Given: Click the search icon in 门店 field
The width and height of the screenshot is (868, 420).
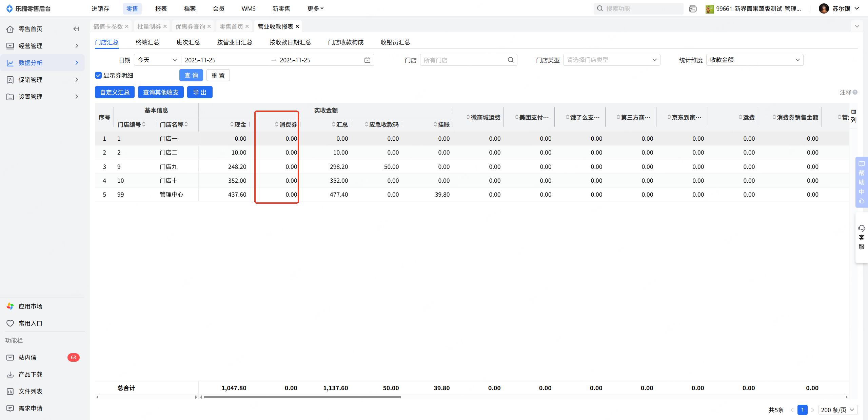Looking at the screenshot, I should 511,60.
